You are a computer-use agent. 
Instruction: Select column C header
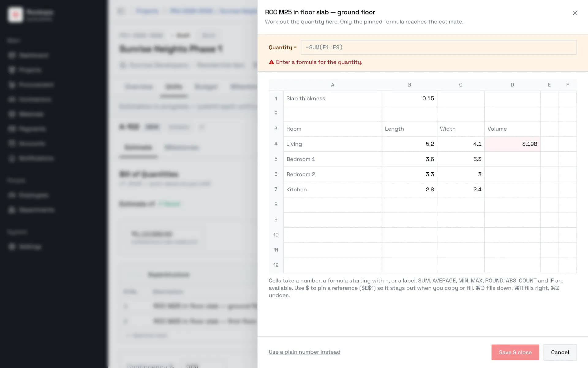[x=461, y=85]
